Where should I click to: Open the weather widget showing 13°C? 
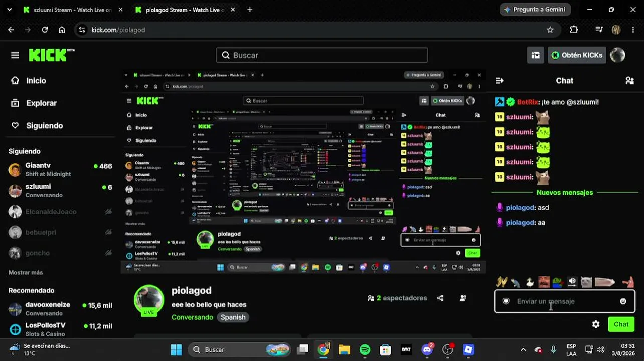pos(39,349)
